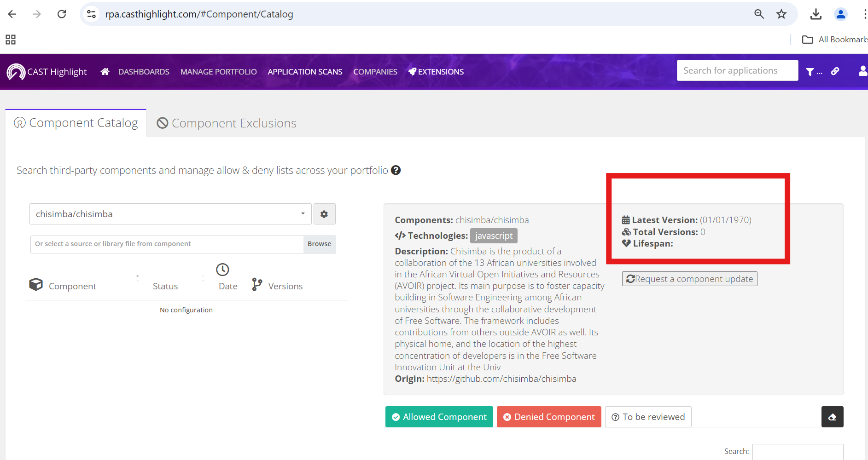Viewport: 868px width, 460px height.
Task: Click the Browse button
Action: [320, 244]
